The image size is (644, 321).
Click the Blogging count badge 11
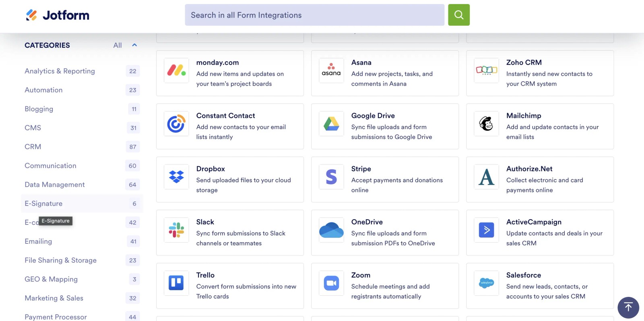(x=134, y=109)
